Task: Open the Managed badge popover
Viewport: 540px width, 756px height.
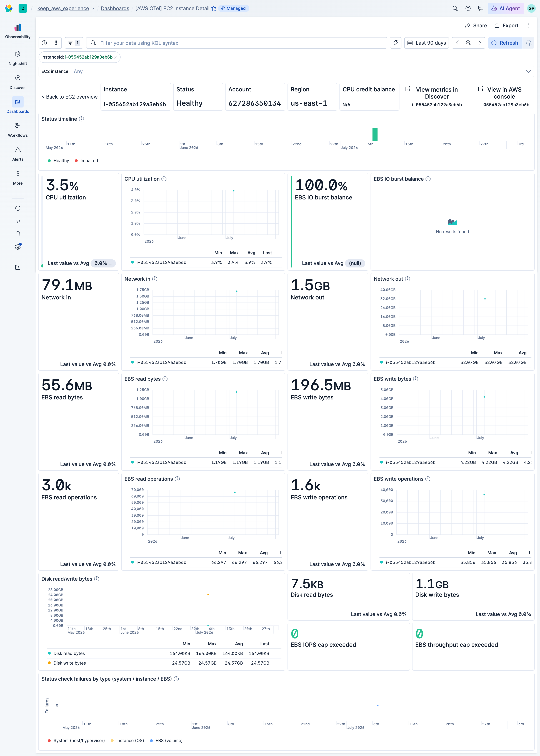Action: click(x=234, y=8)
